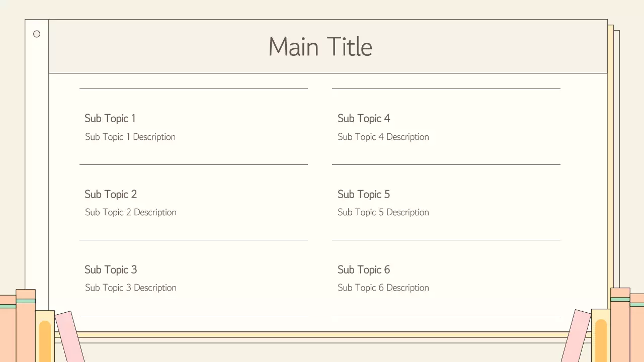Screen dimensions: 644x362
Task: Select the Sub Topic 6 heading
Action: coord(363,269)
